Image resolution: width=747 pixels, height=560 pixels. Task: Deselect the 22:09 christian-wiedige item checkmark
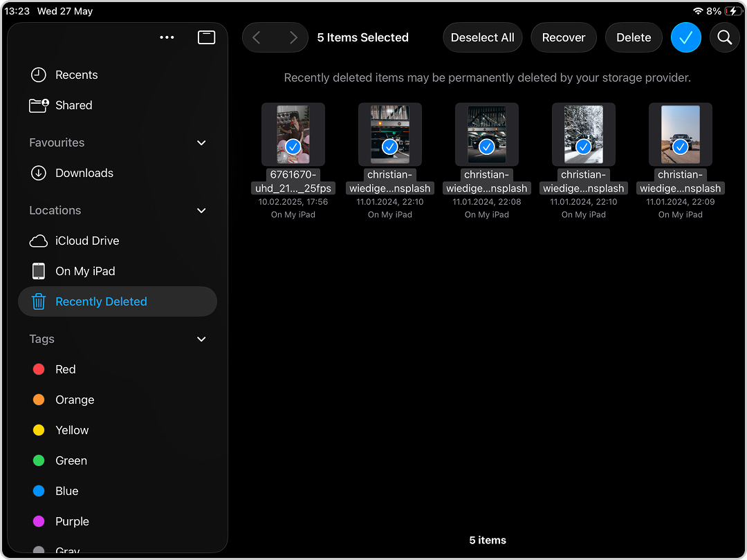[681, 147]
